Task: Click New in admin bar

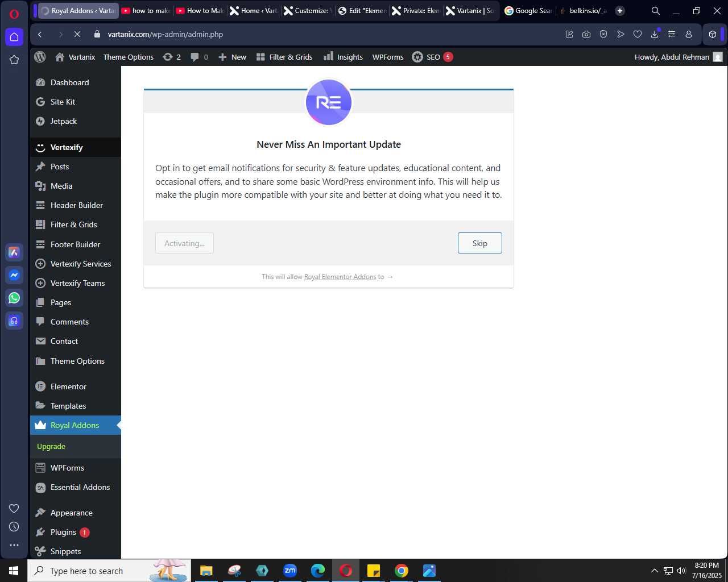Action: click(x=232, y=57)
